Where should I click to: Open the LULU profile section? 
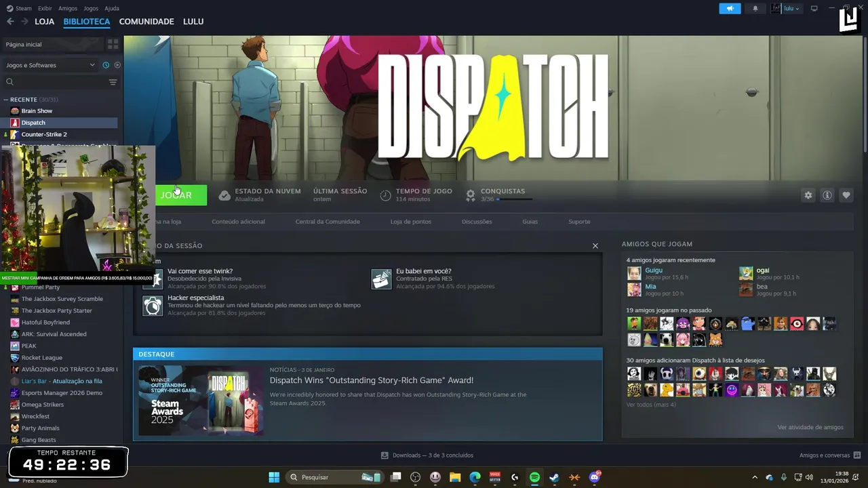click(193, 22)
